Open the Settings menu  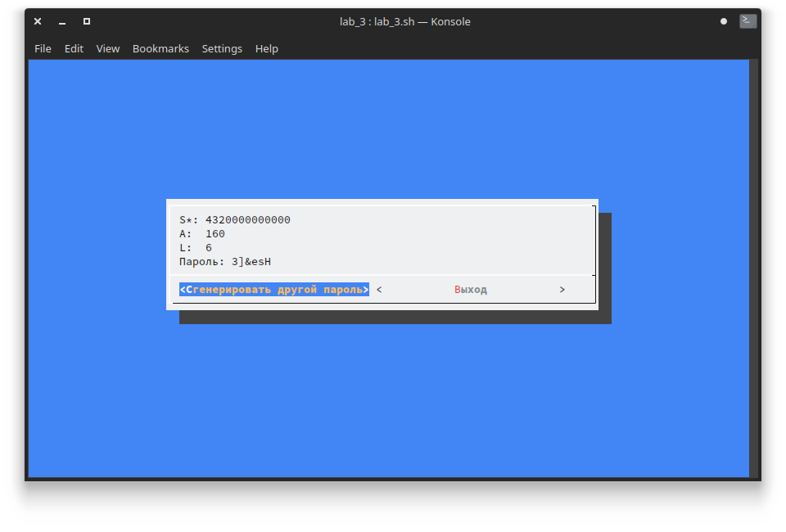222,48
